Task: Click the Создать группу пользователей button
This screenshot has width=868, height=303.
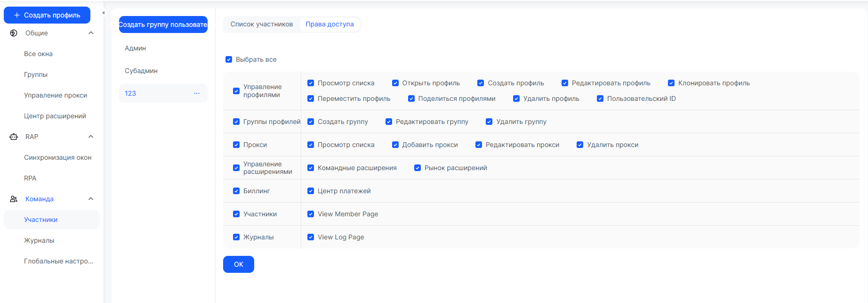Action: tap(163, 25)
